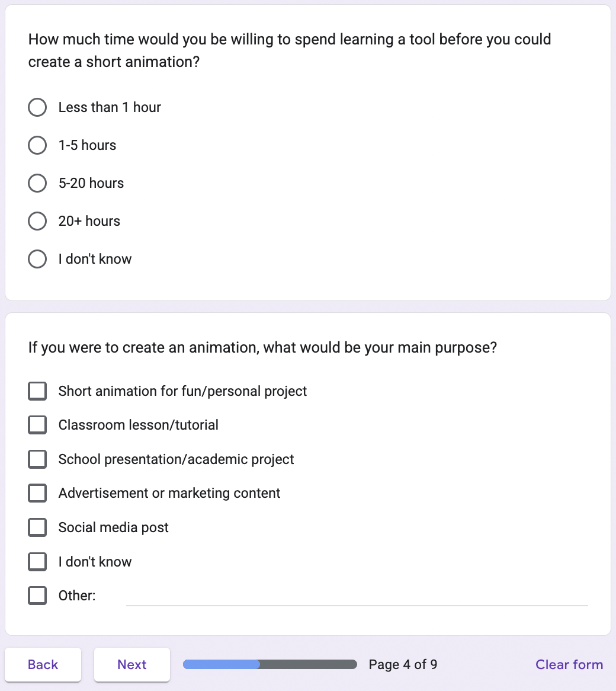Select the 'Less than 1 hour' radio option
This screenshot has height=691, width=616.
click(x=37, y=107)
